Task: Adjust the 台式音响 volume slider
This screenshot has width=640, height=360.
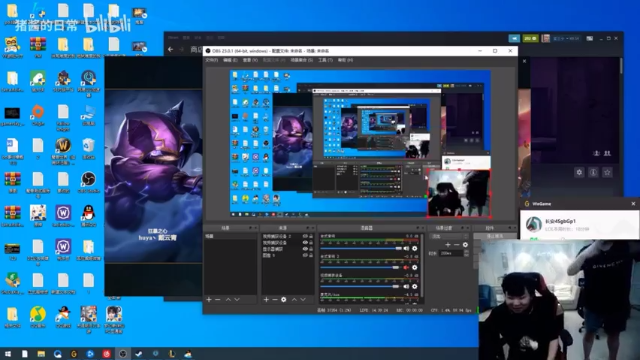Action: coord(361,248)
